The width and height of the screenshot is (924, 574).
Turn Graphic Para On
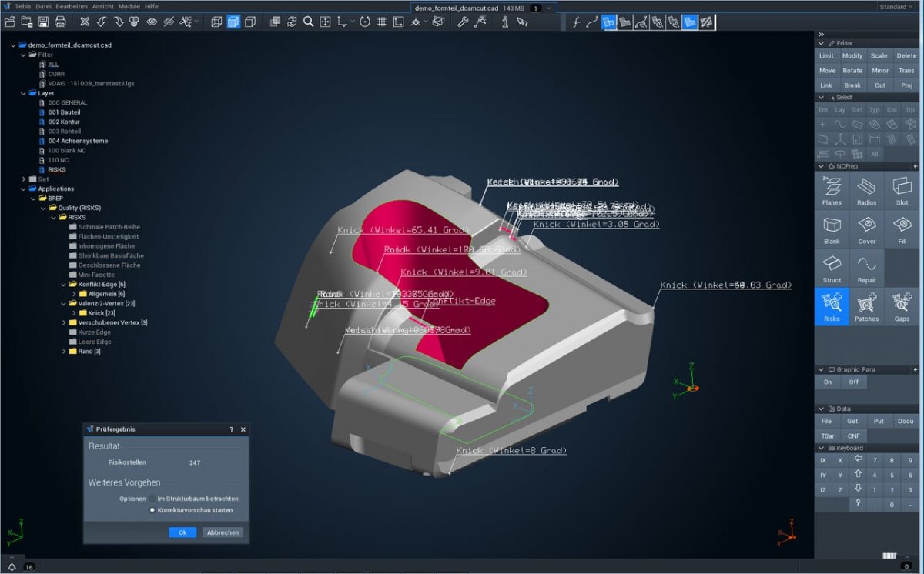coord(826,382)
